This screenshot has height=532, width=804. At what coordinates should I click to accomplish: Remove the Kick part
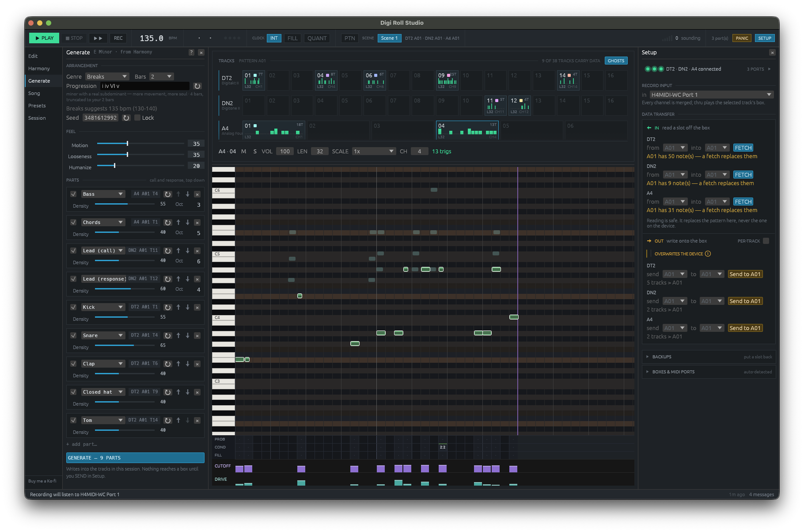(197, 307)
